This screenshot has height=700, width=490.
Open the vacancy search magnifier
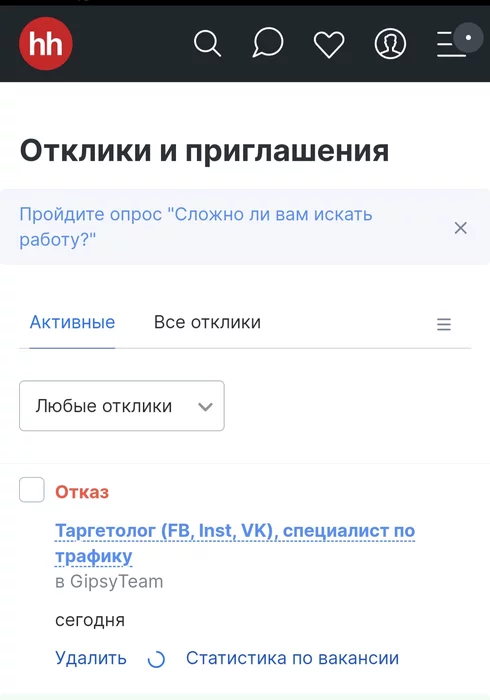207,43
